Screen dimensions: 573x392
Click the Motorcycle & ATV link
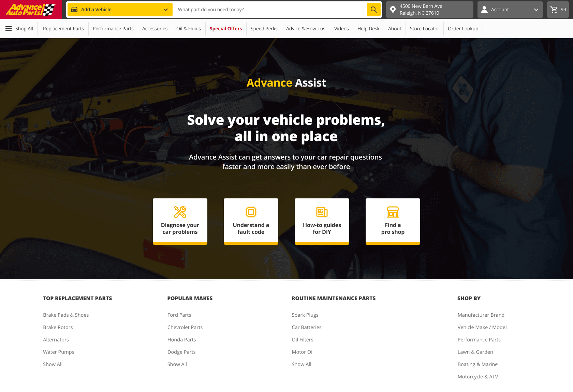pyautogui.click(x=478, y=376)
